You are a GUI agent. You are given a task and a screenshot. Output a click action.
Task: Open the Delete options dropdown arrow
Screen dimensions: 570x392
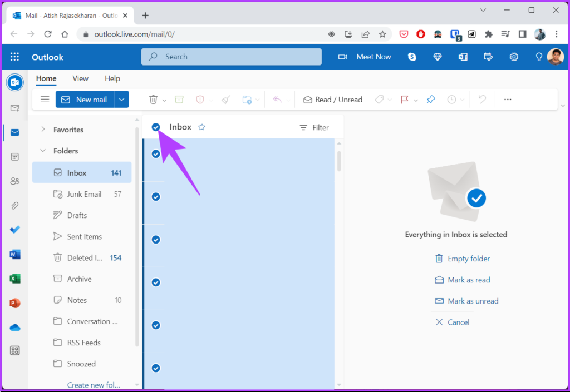coord(164,100)
